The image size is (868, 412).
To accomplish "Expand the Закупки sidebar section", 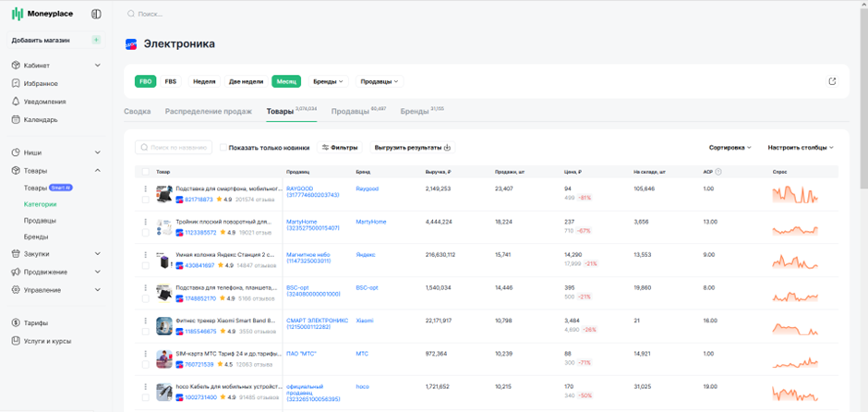I will pyautogui.click(x=98, y=254).
